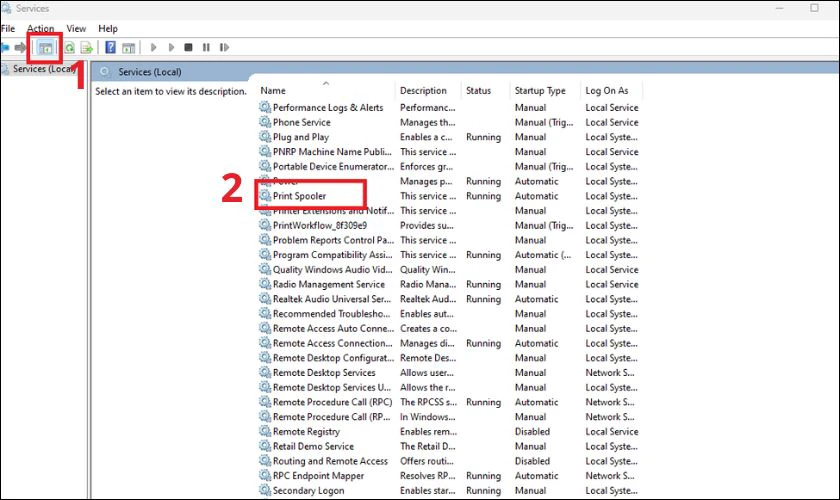Click the Running status of Print Spooler
This screenshot has width=840, height=500.
(x=483, y=196)
